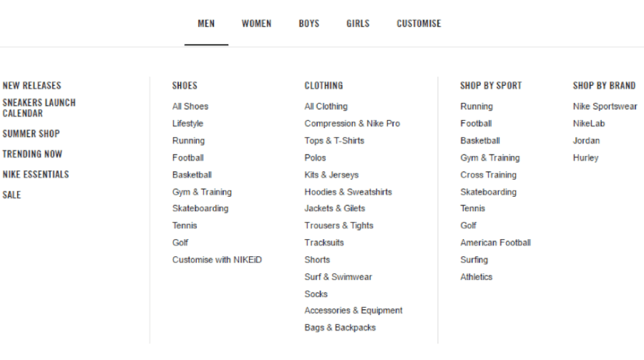Open the NikeLab brand link
This screenshot has width=644, height=360.
[589, 124]
